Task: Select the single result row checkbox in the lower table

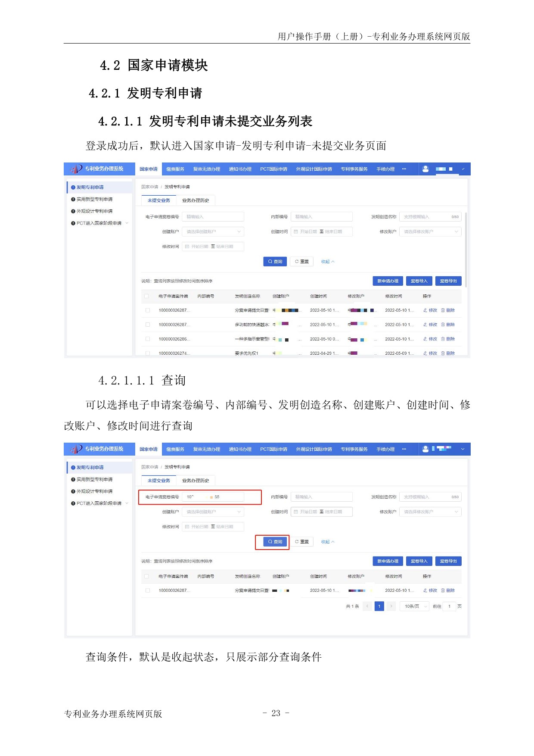Action: [148, 590]
